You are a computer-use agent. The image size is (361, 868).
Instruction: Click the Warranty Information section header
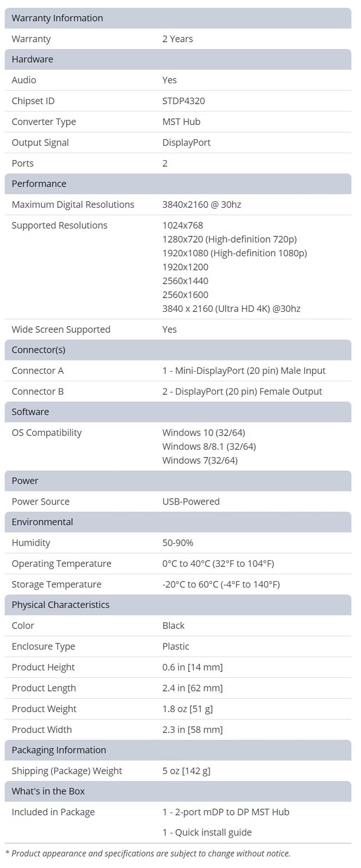(57, 18)
